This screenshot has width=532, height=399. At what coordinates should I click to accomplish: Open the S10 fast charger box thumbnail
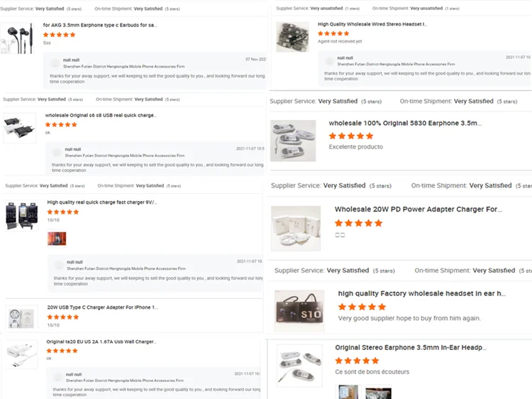[x=22, y=216]
